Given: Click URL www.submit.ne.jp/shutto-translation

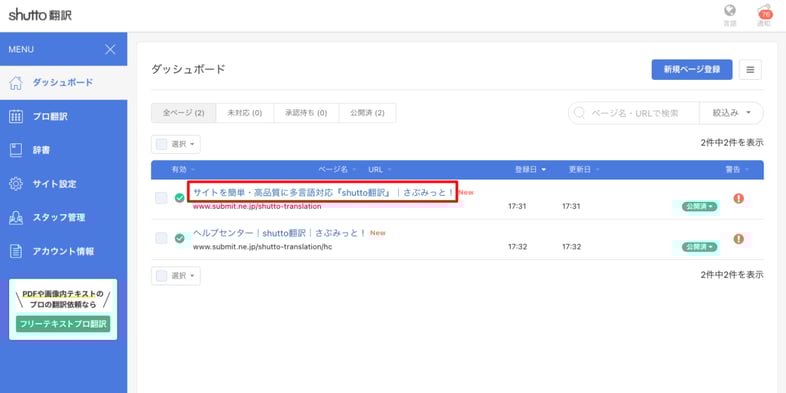Looking at the screenshot, I should [x=257, y=207].
